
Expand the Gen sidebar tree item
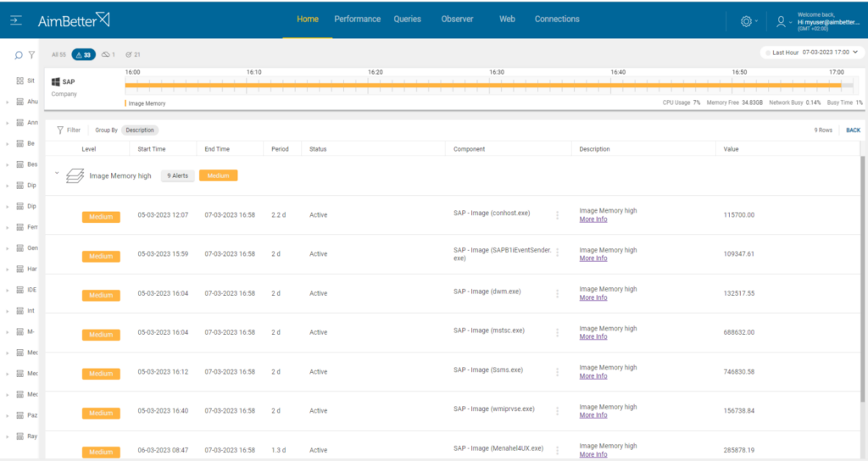[7, 248]
